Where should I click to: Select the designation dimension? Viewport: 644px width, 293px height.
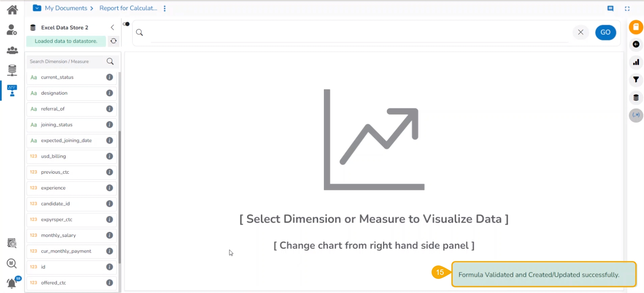[54, 93]
